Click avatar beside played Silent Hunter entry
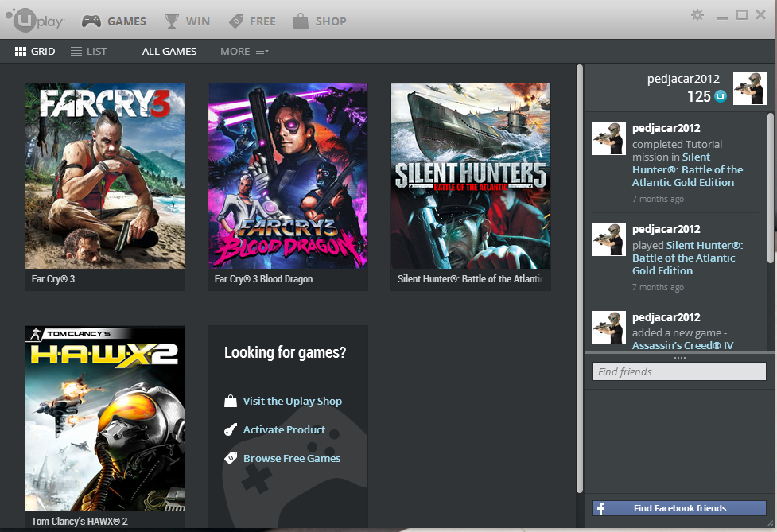Screen dimensions: 777x532 click(x=609, y=239)
